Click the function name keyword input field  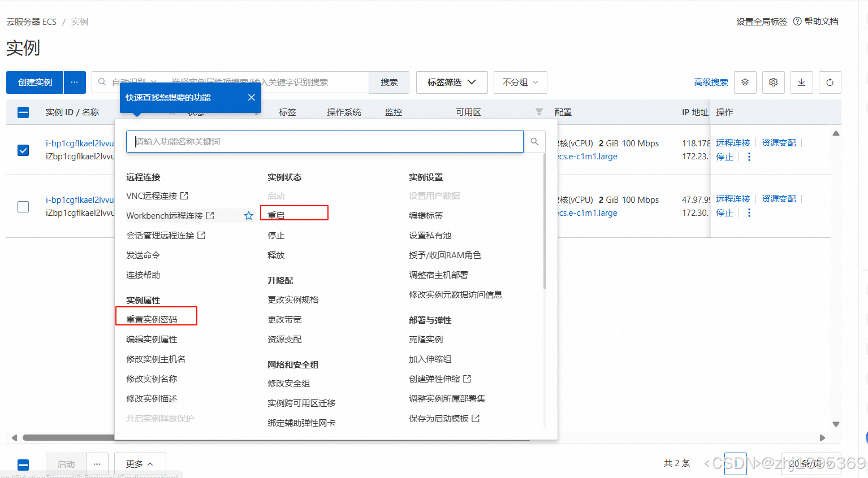pyautogui.click(x=325, y=142)
